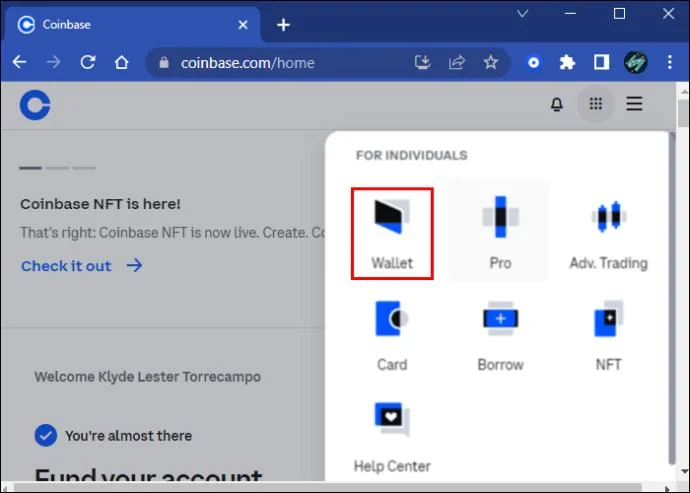Viewport: 690px width, 493px height.
Task: Click the Welcome Klyde Lester Torrecampo text
Action: (x=147, y=377)
